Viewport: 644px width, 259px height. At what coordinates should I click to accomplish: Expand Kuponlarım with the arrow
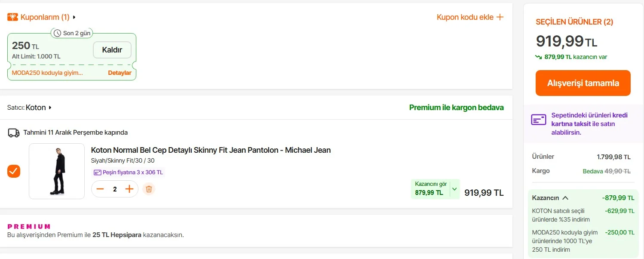coord(74,17)
